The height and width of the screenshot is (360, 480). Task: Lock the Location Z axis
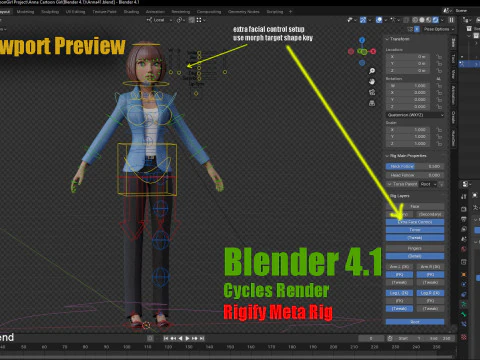[x=439, y=71]
